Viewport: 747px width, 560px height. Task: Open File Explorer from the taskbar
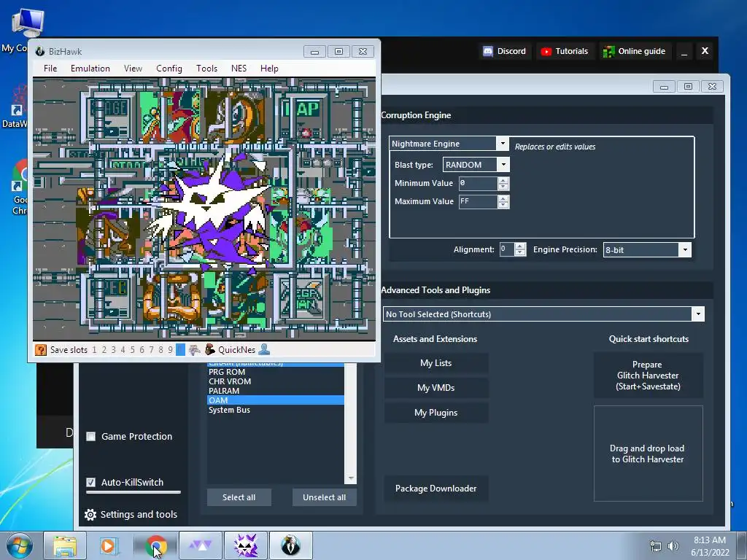(65, 545)
